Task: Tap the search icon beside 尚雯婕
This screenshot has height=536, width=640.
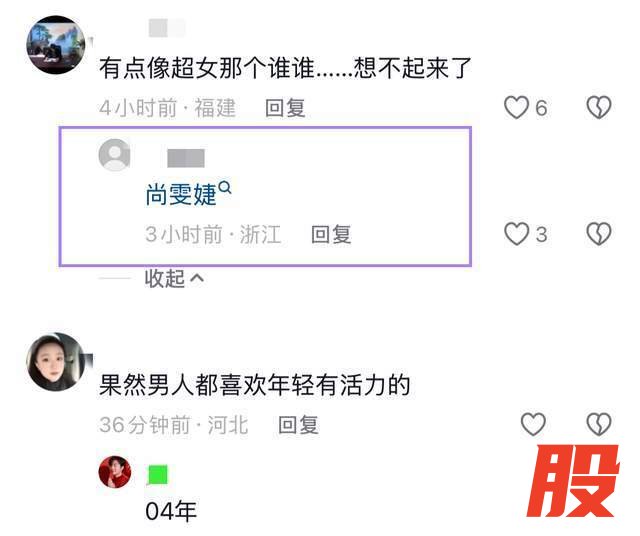Action: [x=225, y=188]
